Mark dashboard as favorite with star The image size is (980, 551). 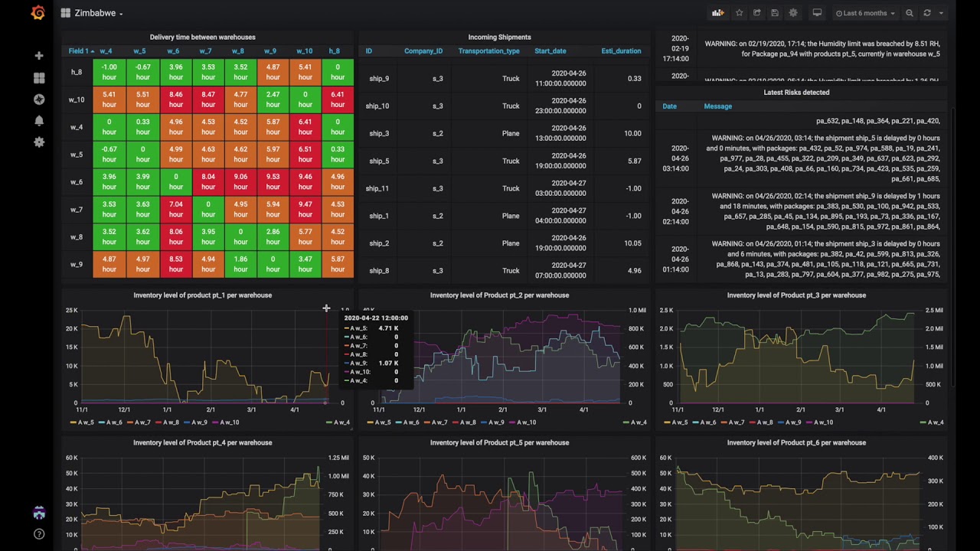pos(739,13)
